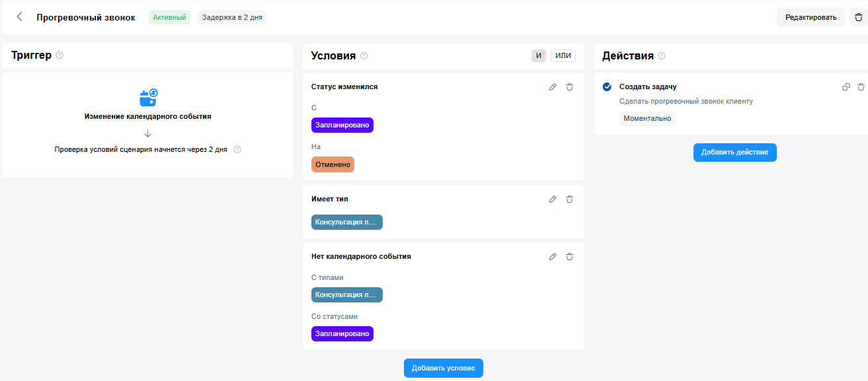The width and height of the screenshot is (868, 381).
Task: Delete the Имеет тип condition
Action: 569,199
